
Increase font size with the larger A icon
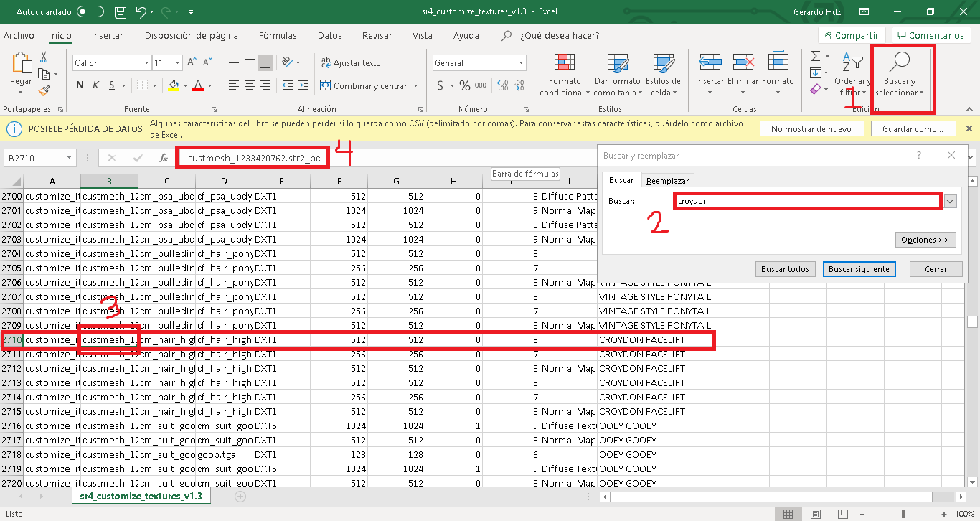pos(191,63)
